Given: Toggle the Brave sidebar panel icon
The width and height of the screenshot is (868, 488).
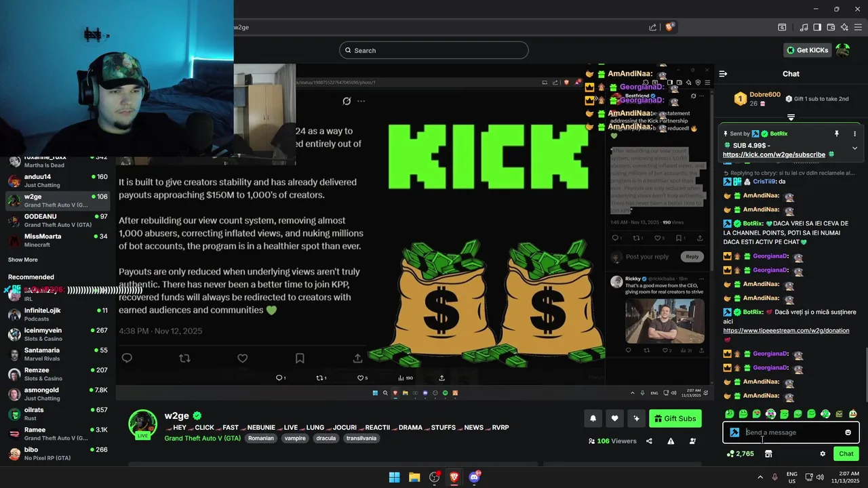Looking at the screenshot, I should pos(817,27).
